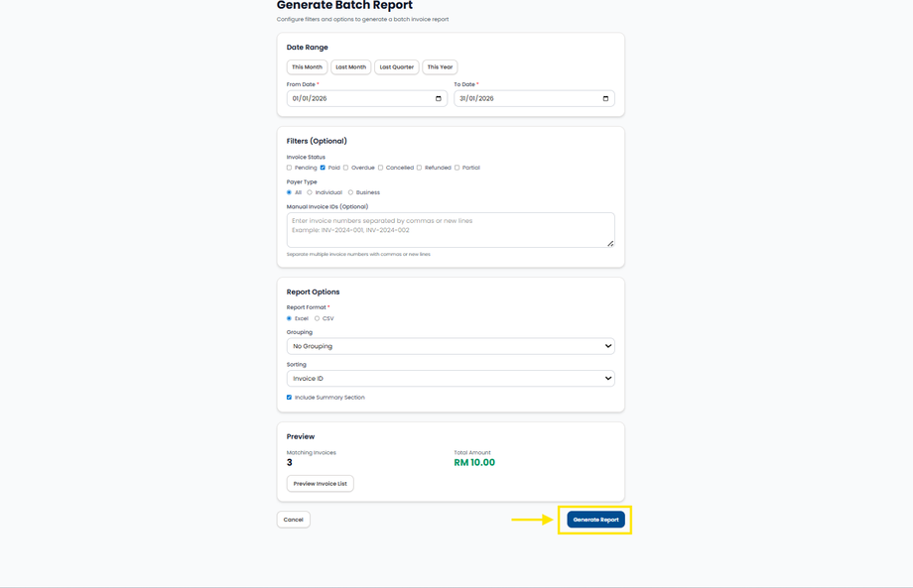The height and width of the screenshot is (588, 913).
Task: Select the Last Quarter preset
Action: point(396,67)
